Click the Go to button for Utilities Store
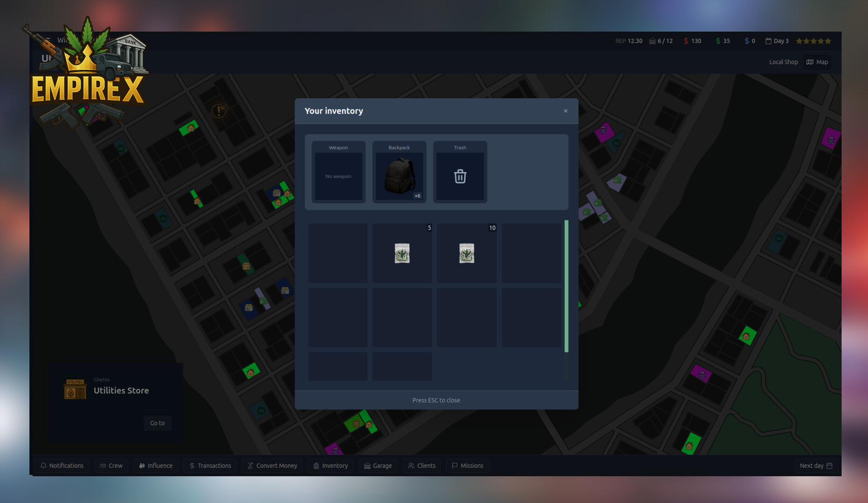This screenshot has height=503, width=868. click(x=157, y=423)
